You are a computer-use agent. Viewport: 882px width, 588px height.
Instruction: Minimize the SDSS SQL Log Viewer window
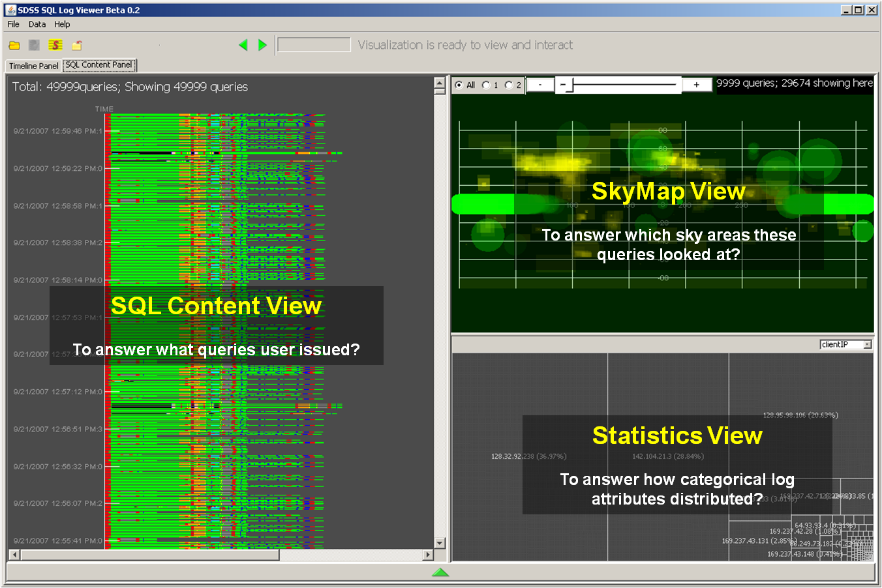point(847,10)
